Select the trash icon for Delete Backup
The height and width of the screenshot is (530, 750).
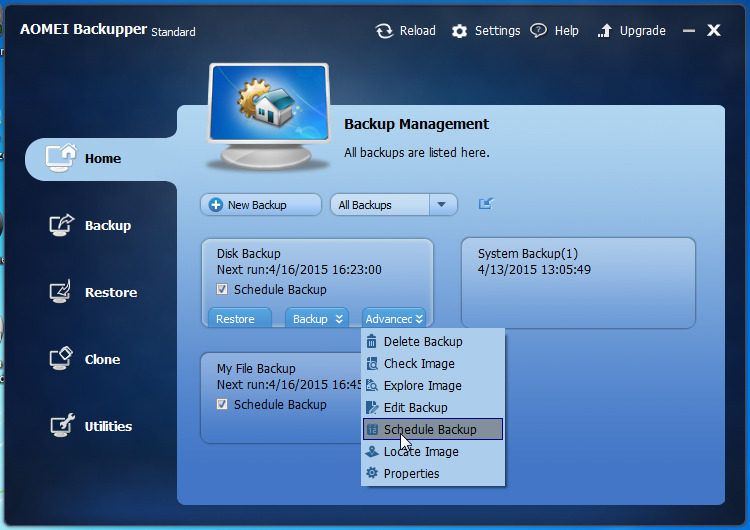[x=372, y=342]
